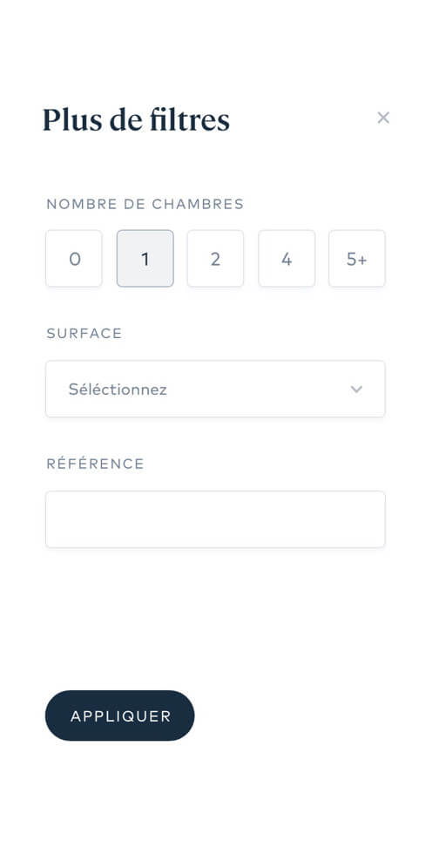Filter by five or more bedrooms
This screenshot has width=432, height=868.
coord(357,259)
